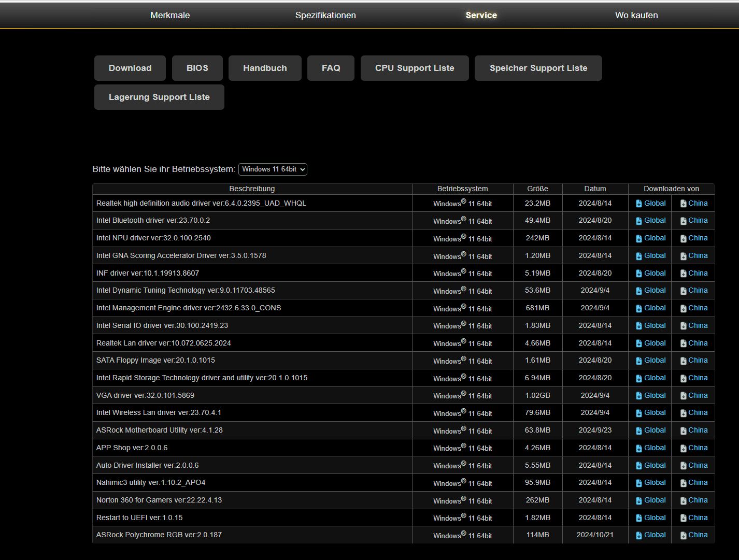The width and height of the screenshot is (739, 560).
Task: Click China download icon for Intel Management Engine
Action: coord(684,308)
